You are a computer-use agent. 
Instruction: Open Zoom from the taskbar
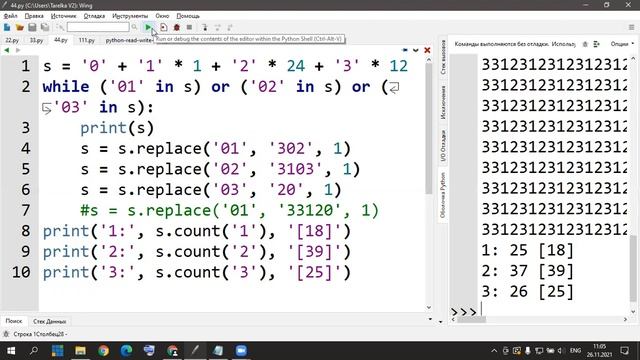[241, 351]
